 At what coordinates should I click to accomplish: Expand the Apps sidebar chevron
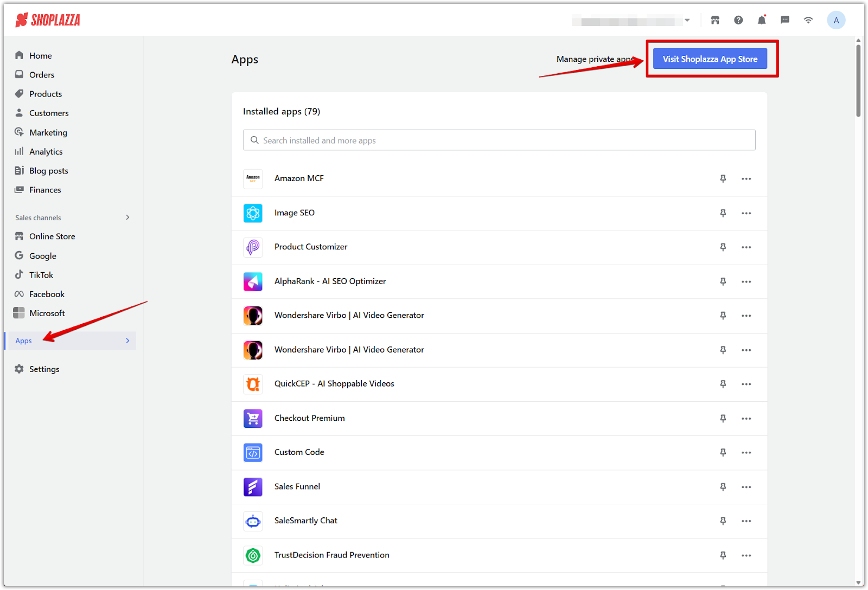[127, 341]
